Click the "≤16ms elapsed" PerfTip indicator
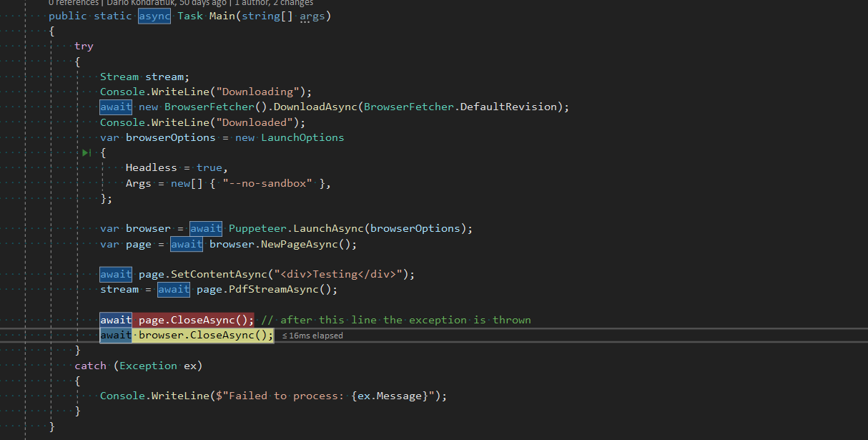The height and width of the screenshot is (440, 868). pyautogui.click(x=315, y=335)
